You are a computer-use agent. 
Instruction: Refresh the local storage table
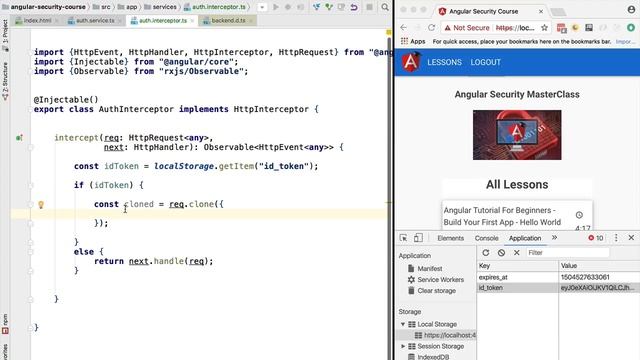[x=486, y=253]
